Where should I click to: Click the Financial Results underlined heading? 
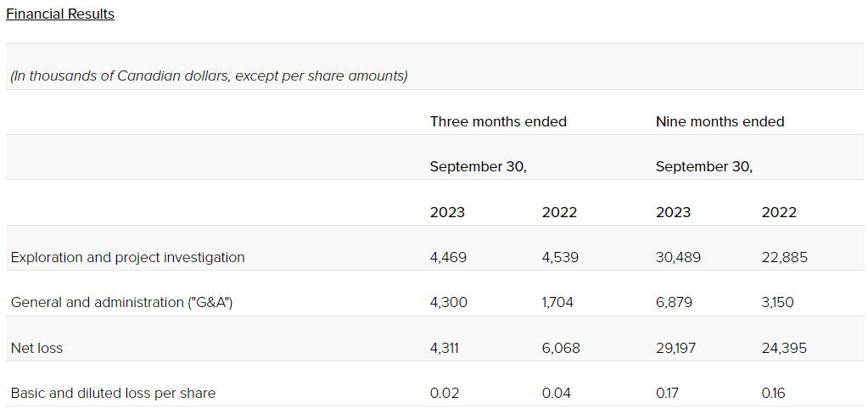coord(60,14)
